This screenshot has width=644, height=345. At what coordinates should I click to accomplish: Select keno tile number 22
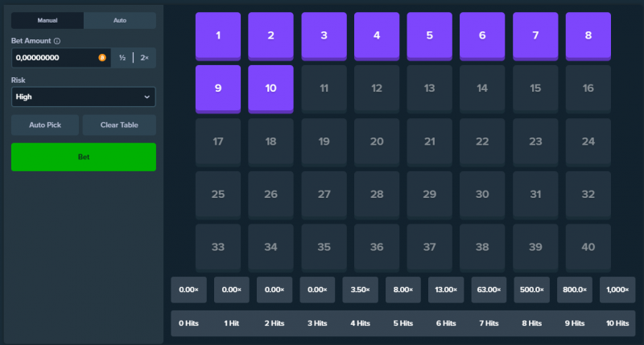[482, 142]
